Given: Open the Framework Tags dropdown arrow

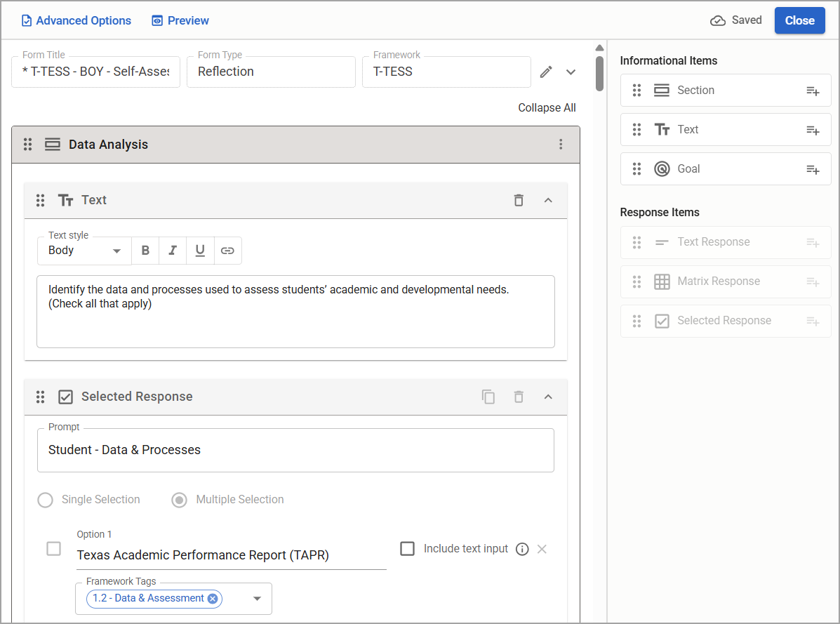Looking at the screenshot, I should [x=257, y=599].
